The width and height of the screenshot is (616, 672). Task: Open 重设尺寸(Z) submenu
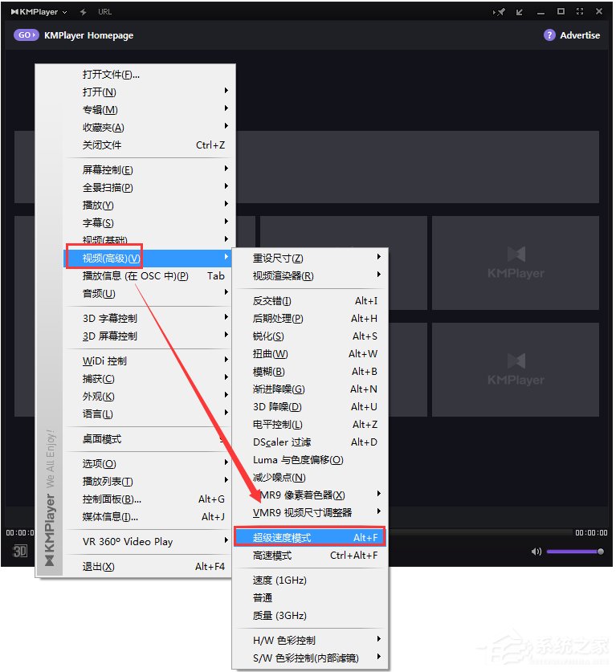pyautogui.click(x=310, y=258)
